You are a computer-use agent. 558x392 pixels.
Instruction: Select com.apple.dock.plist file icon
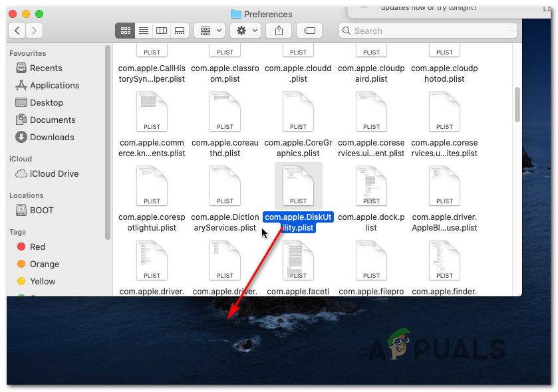point(371,186)
